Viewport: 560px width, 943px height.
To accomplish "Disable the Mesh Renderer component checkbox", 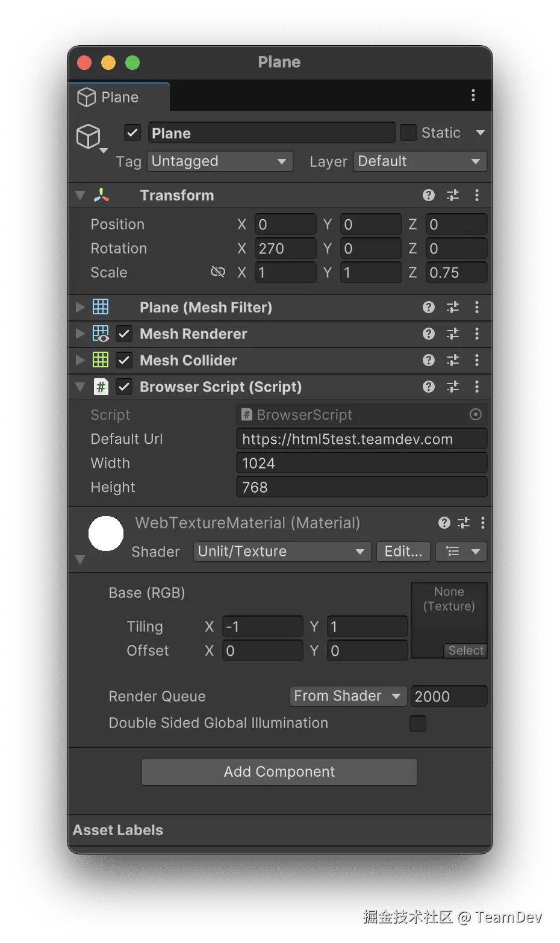I will coord(124,334).
